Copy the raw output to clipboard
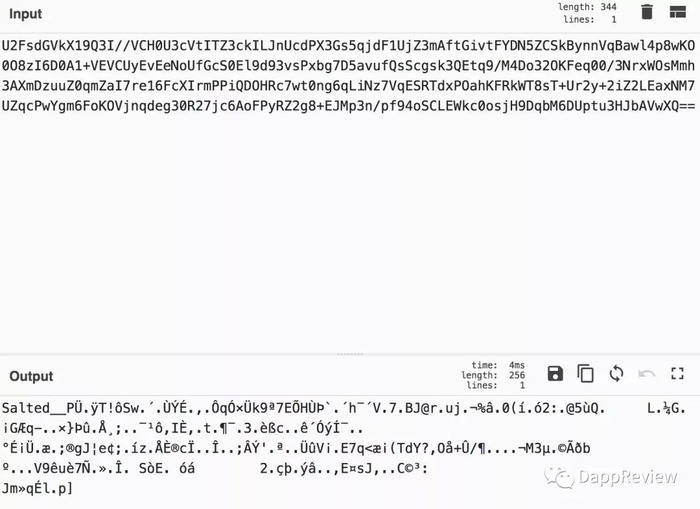Screen dimensions: 700x509 pyautogui.click(x=585, y=373)
